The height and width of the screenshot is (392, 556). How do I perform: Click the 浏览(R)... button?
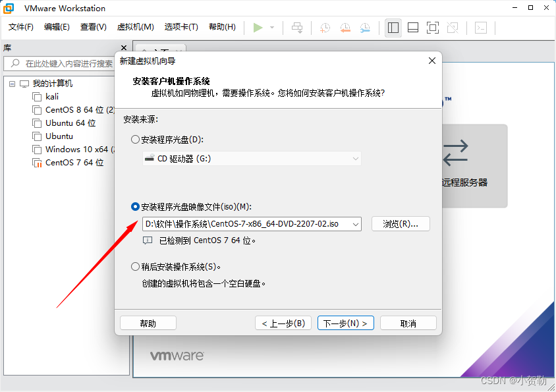coord(401,224)
